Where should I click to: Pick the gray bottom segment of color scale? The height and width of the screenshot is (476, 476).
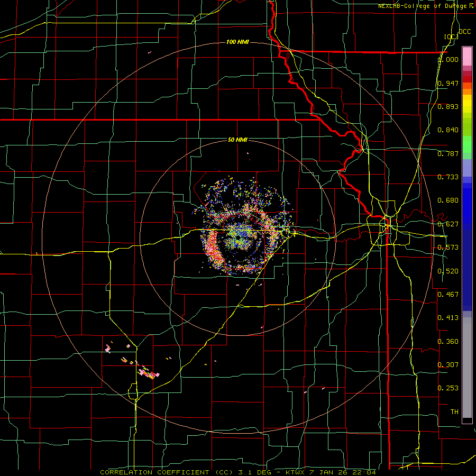tap(467, 368)
